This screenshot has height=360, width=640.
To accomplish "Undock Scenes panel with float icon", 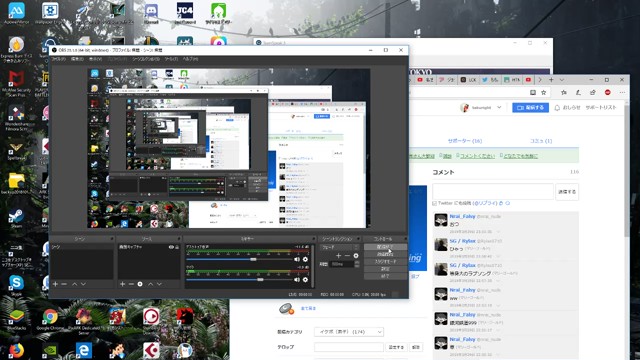I will pyautogui.click(x=111, y=239).
